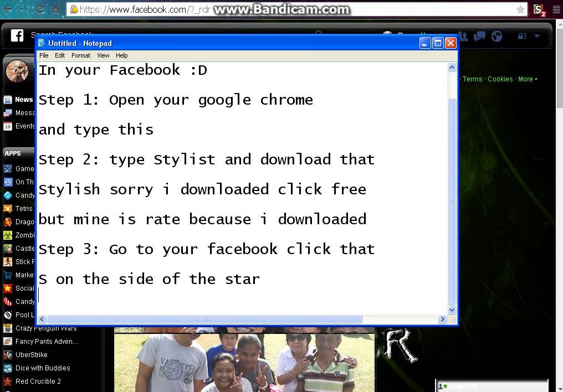Viewport: 563px width, 392px height.
Task: Minimize the Notepad window
Action: pos(425,43)
